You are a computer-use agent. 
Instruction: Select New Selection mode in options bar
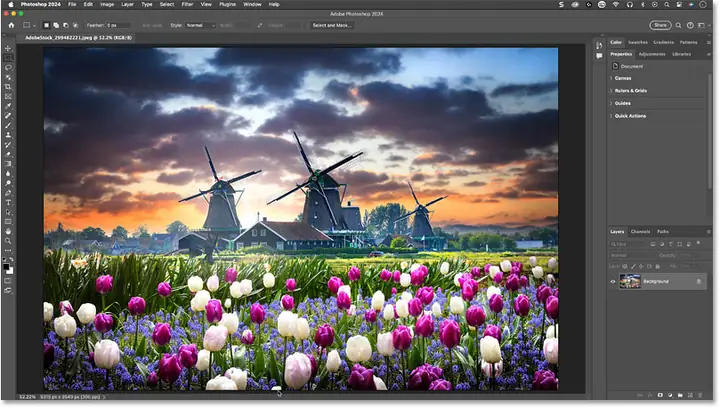pyautogui.click(x=46, y=25)
